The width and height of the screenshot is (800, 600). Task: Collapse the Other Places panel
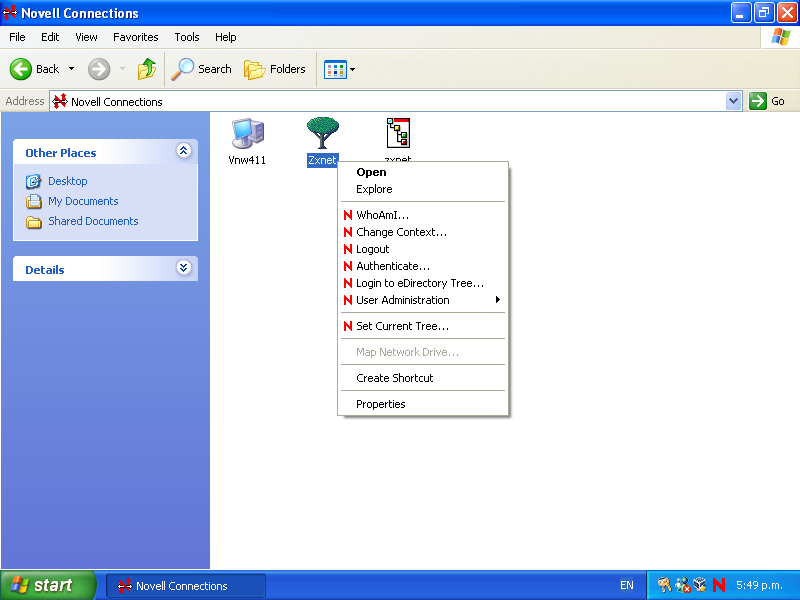(x=184, y=151)
